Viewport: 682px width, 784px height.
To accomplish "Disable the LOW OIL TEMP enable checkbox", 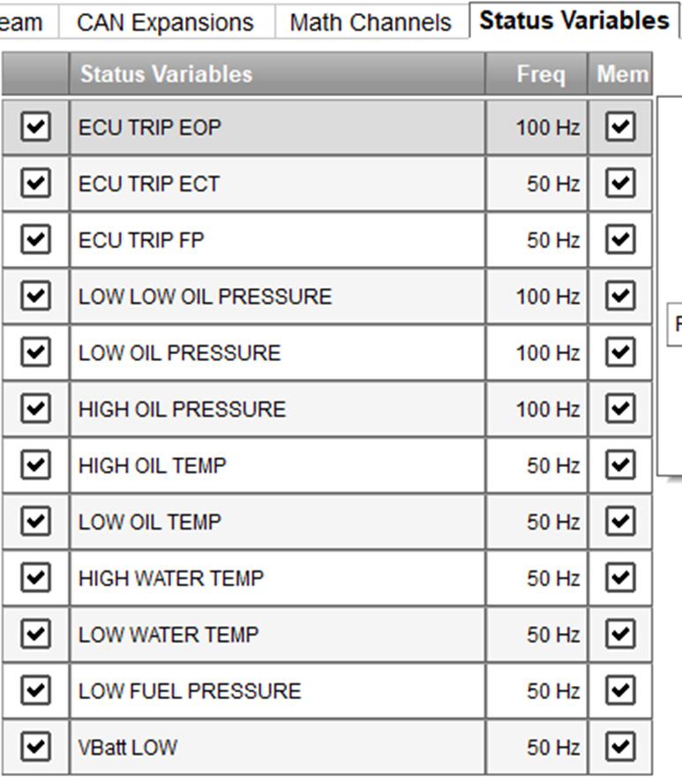I will click(35, 522).
